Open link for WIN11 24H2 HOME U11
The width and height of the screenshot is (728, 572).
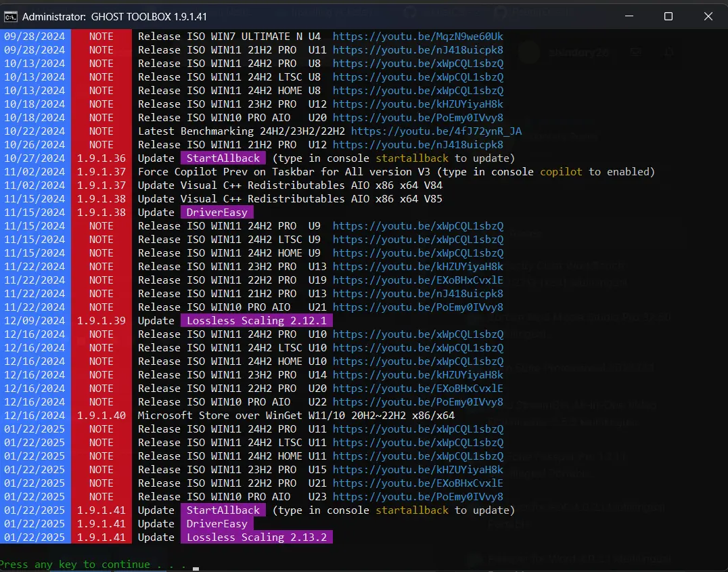tap(418, 456)
